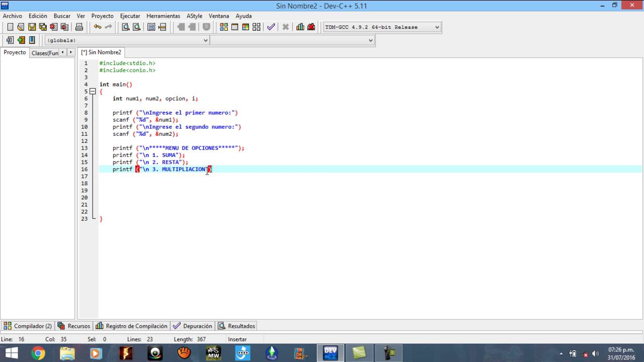
Task: Open the Ayuda menu
Action: click(x=244, y=16)
